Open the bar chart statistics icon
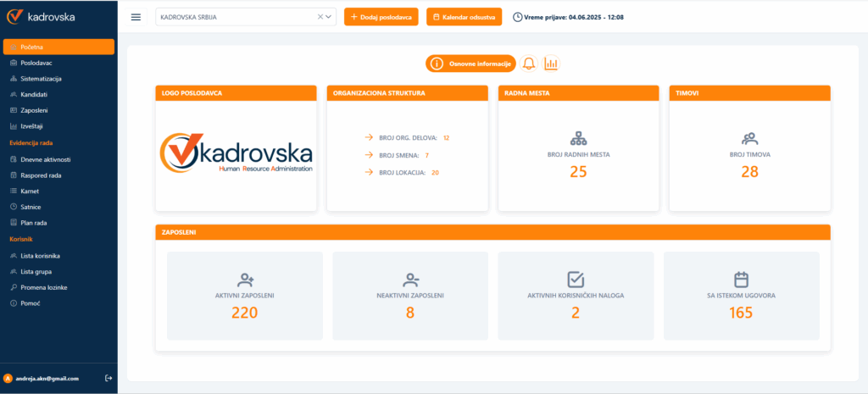 coord(551,64)
